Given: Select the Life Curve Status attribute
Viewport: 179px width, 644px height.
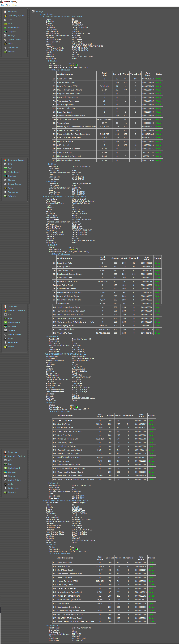Looking at the screenshot, I should click(107, 141).
